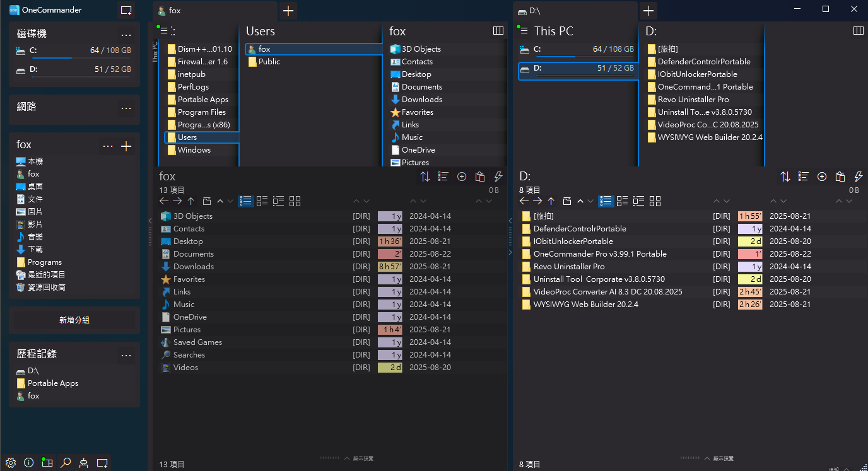Go up a folder in the D: pane
Viewport: 868px width, 471px height.
(x=551, y=201)
